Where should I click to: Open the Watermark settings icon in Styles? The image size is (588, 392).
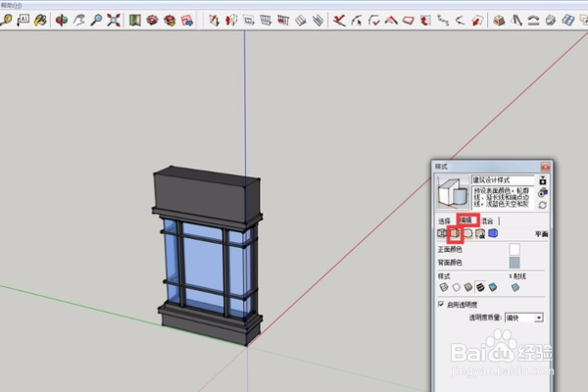pos(480,233)
